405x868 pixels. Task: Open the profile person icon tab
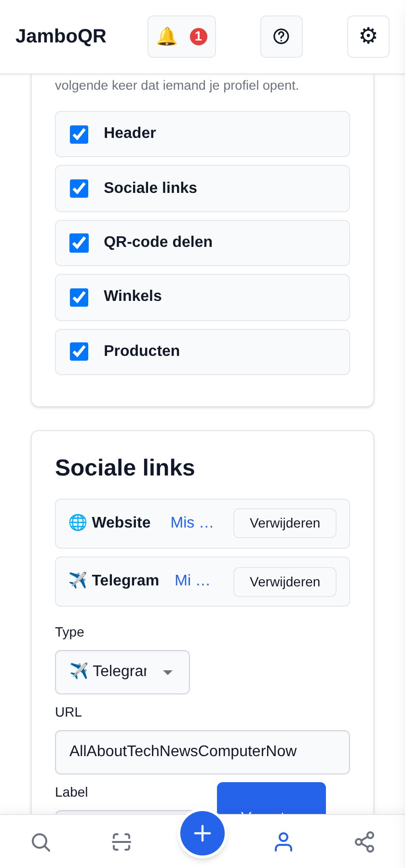[x=283, y=842]
